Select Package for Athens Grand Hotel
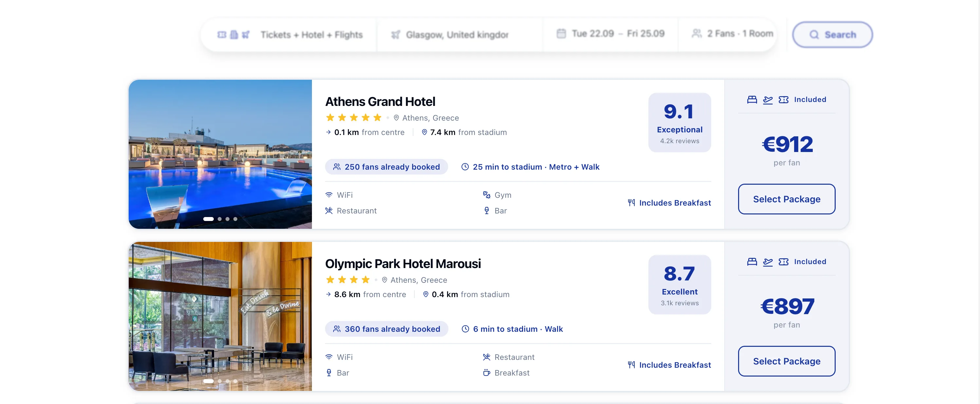Viewport: 980px width, 404px height. coord(786,199)
